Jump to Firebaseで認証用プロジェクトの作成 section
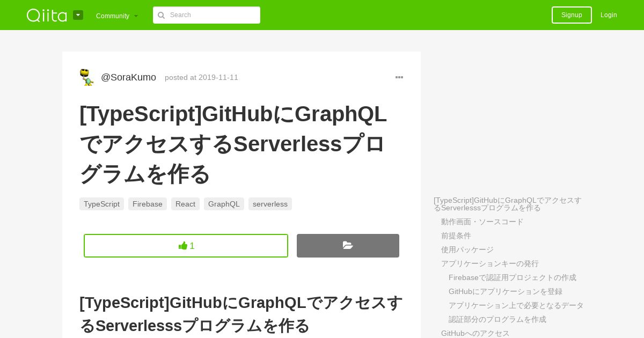 (x=513, y=277)
